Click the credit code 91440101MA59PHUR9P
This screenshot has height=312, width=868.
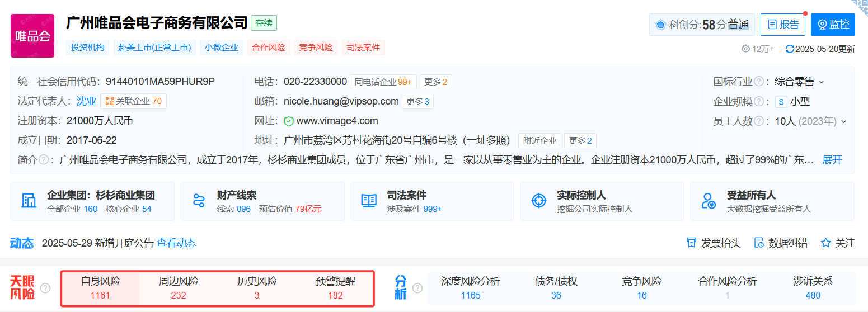click(x=160, y=82)
